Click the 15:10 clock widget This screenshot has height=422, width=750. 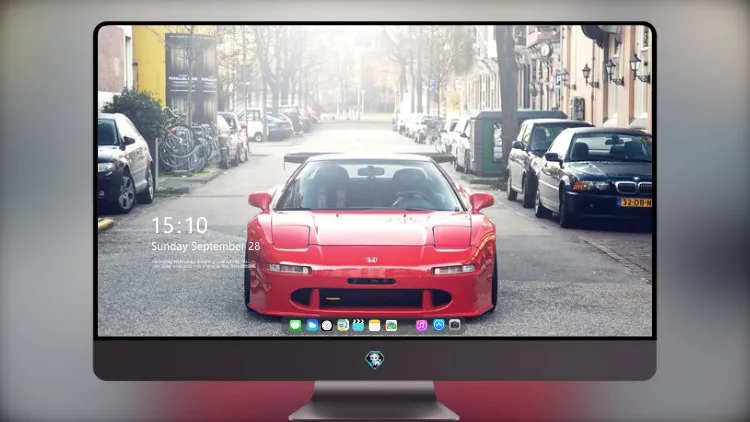tap(179, 225)
